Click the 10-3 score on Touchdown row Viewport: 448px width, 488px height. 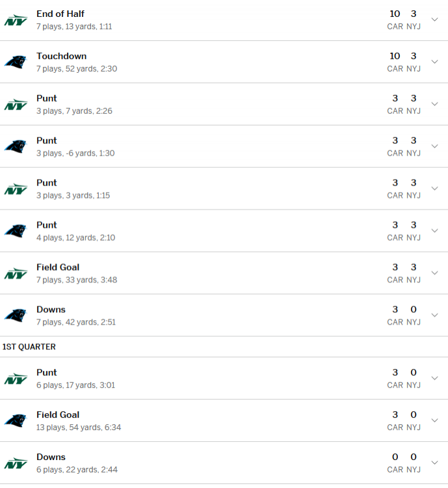[x=404, y=56]
